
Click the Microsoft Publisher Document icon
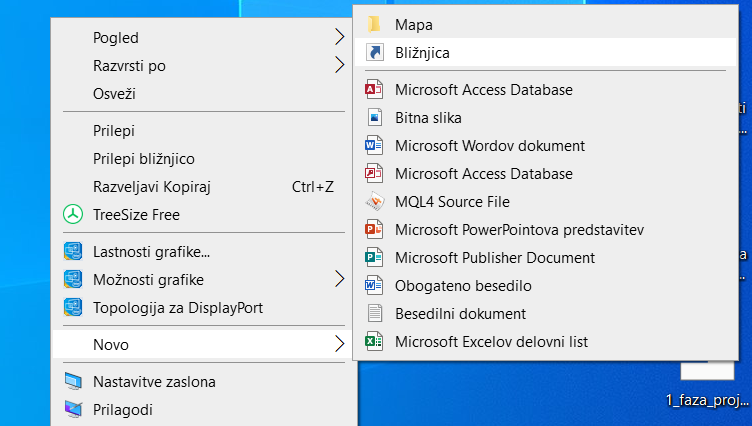click(375, 258)
